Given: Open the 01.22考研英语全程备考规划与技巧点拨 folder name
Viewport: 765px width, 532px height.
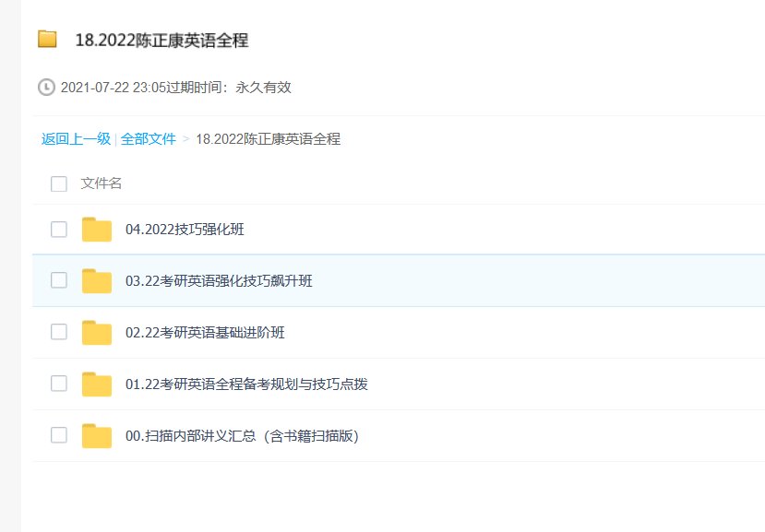Looking at the screenshot, I should [x=246, y=384].
